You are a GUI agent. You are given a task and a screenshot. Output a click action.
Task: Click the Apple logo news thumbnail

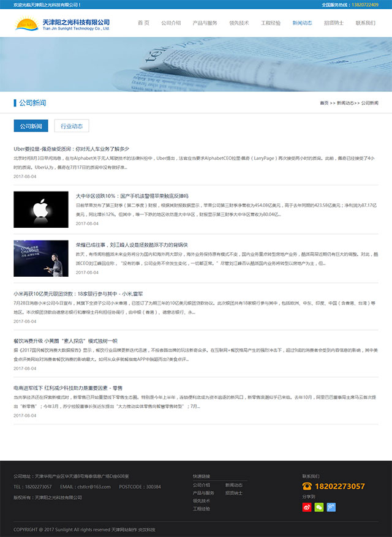[41, 210]
